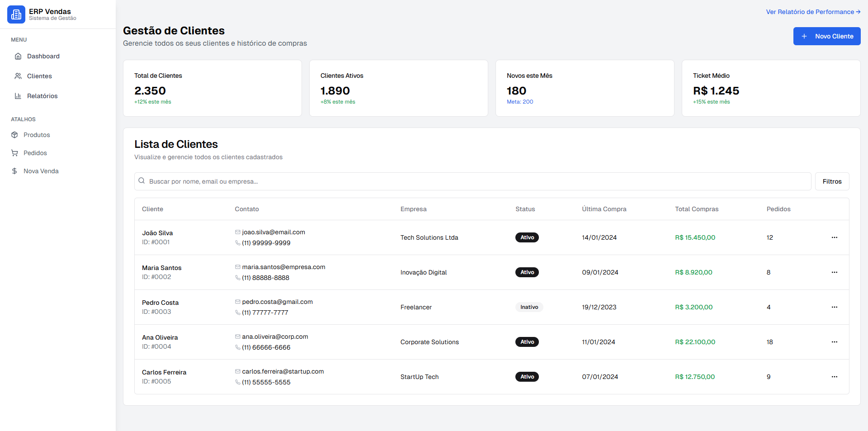Click the mail icon beside joao.silva@email.com
This screenshot has height=431, width=868.
click(x=238, y=232)
